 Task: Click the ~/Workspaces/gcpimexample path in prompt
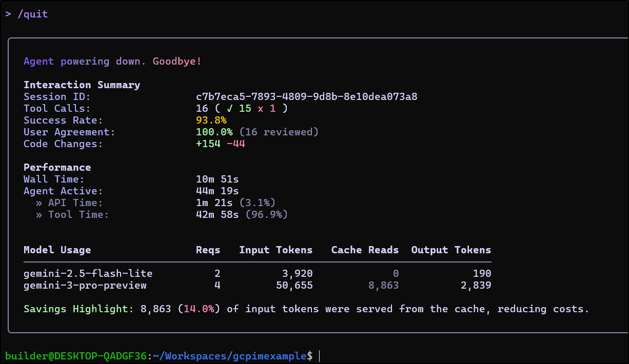(229, 356)
